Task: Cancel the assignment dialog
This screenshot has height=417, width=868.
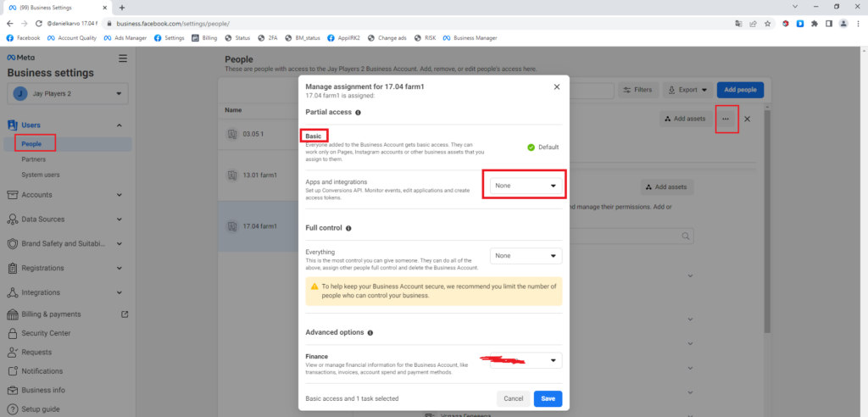Action: (513, 398)
